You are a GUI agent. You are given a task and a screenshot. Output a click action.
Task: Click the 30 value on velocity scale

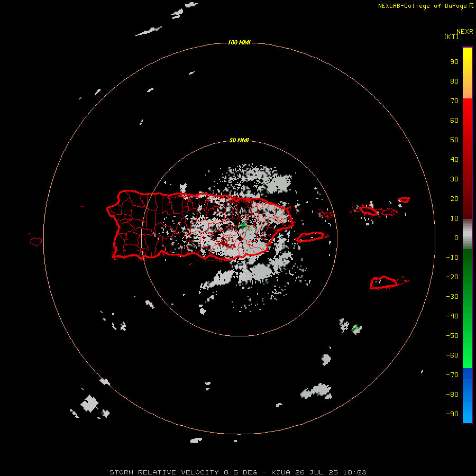[454, 179]
